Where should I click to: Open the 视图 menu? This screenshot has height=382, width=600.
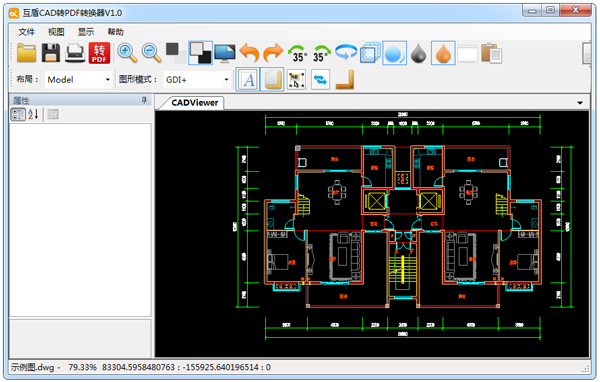(56, 32)
